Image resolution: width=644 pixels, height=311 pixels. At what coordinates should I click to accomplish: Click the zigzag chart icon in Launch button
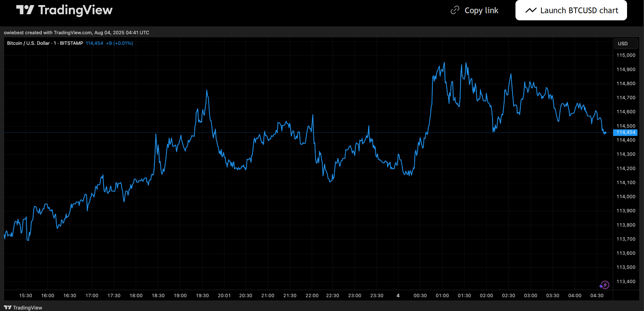[531, 11]
